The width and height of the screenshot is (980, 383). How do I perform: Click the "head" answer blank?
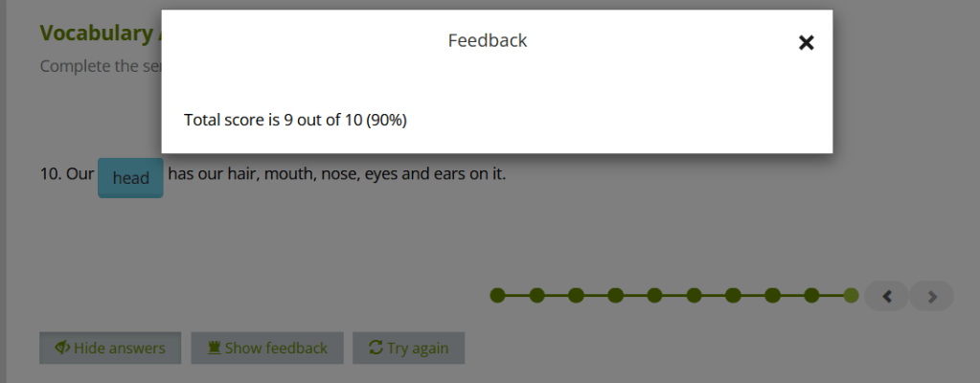(x=130, y=178)
